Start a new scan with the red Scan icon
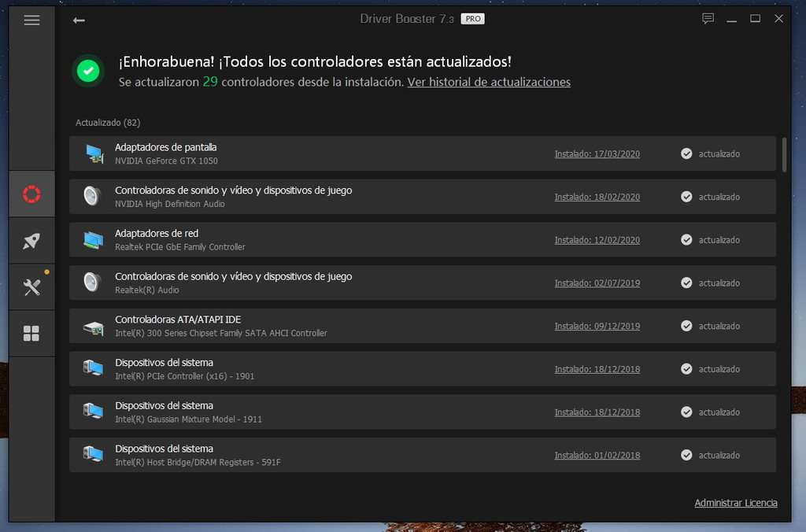Image resolution: width=806 pixels, height=532 pixels. point(31,192)
